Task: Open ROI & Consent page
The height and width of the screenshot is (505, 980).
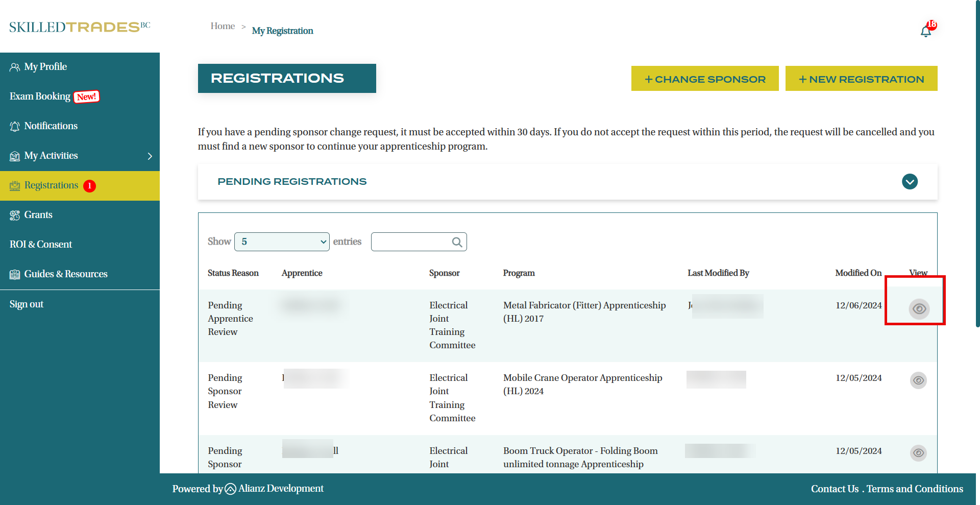Action: coord(41,245)
